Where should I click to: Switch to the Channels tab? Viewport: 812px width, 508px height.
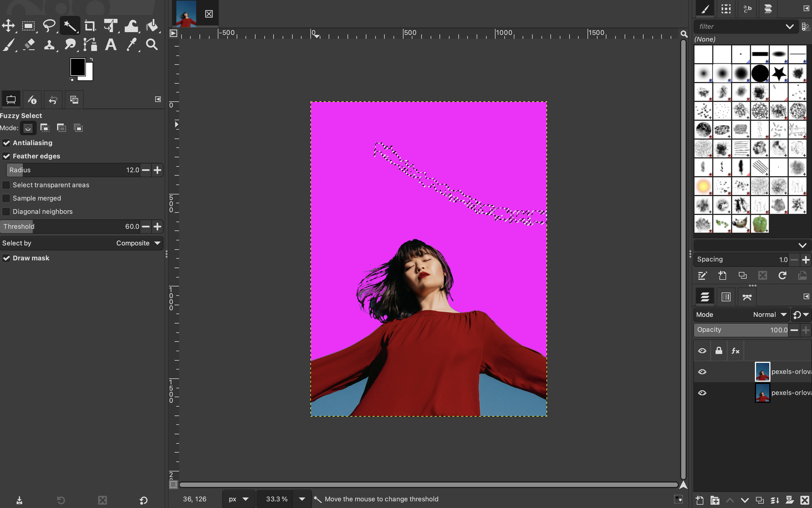726,297
